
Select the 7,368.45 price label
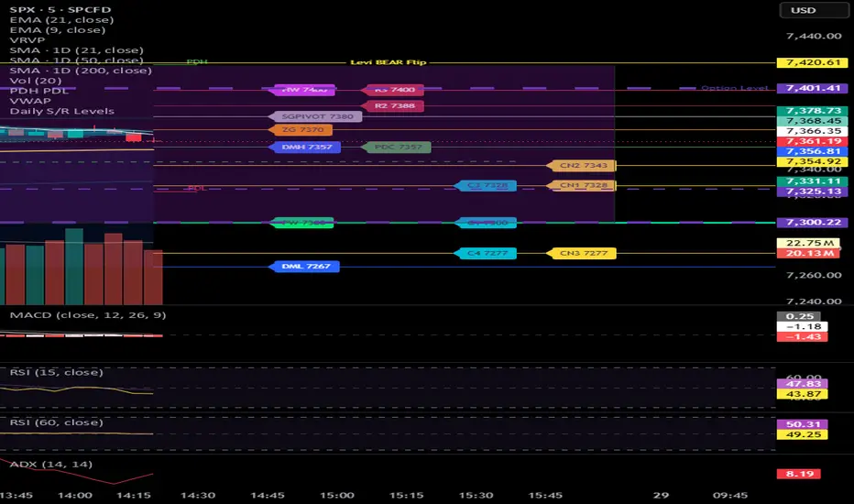coord(812,121)
